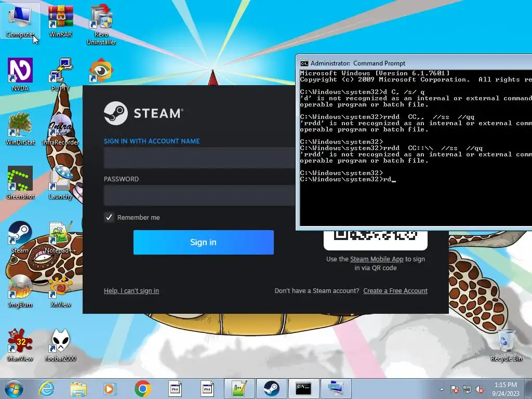Open the ImgBurn desktop shortcut
The width and height of the screenshot is (532, 399).
20,291
